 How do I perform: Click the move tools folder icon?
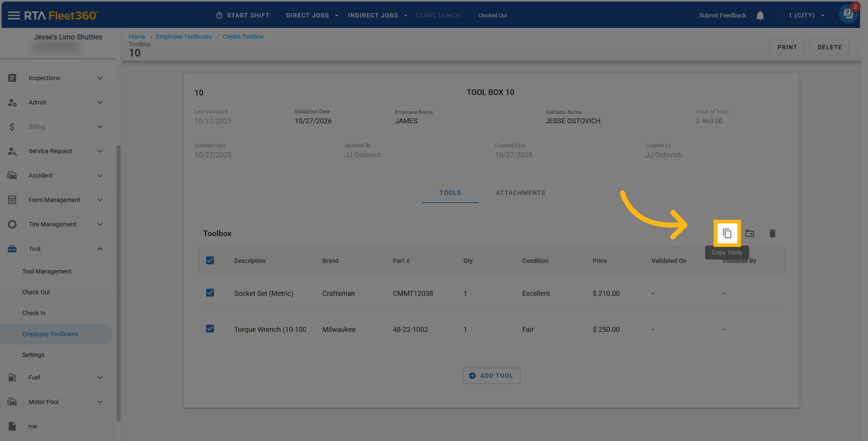(x=750, y=234)
